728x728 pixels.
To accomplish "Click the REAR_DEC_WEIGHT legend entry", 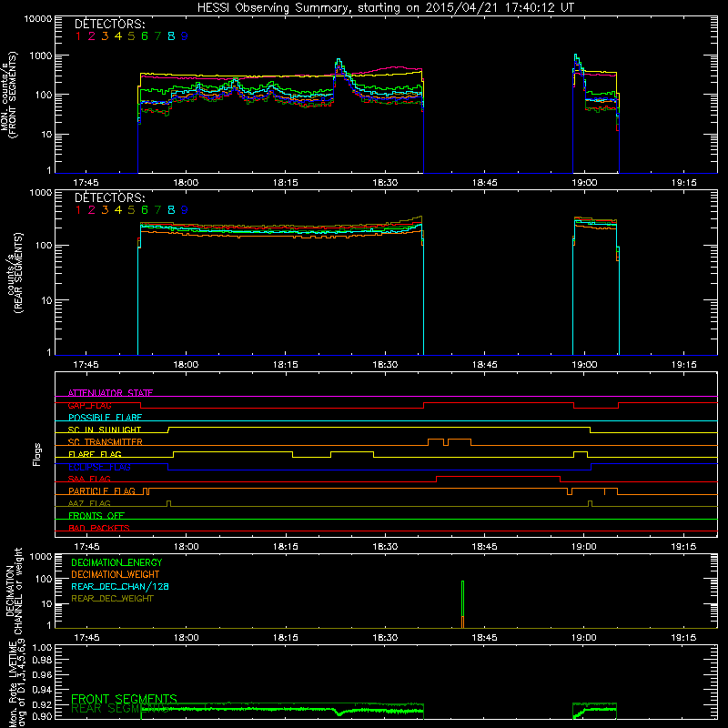I will click(x=112, y=599).
